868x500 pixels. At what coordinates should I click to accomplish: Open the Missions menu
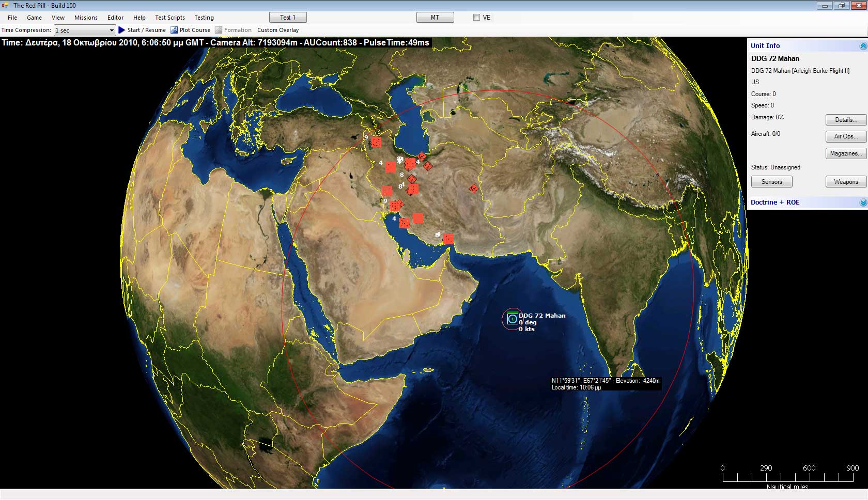[86, 18]
